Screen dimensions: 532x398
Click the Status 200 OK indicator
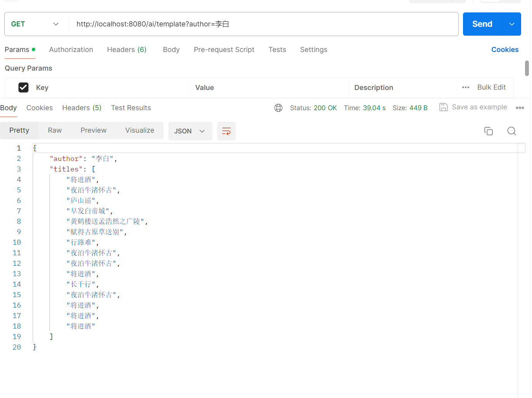(313, 108)
